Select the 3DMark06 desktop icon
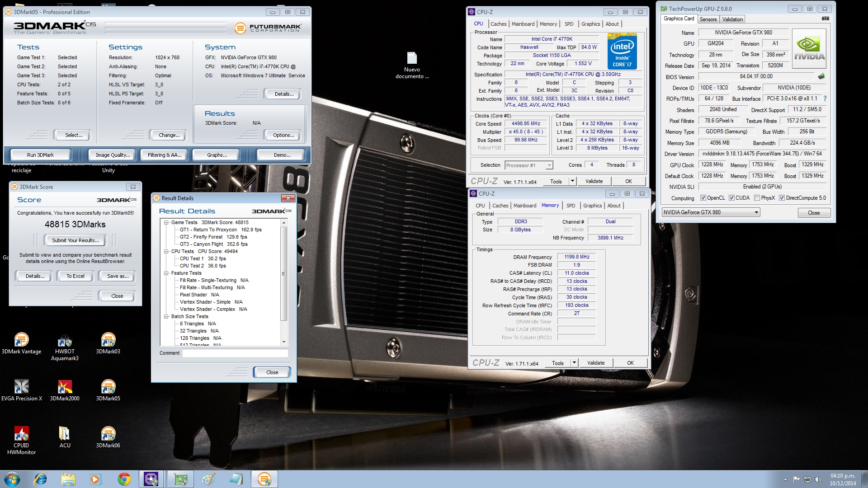Screen dimensions: 868x488 click(108, 437)
